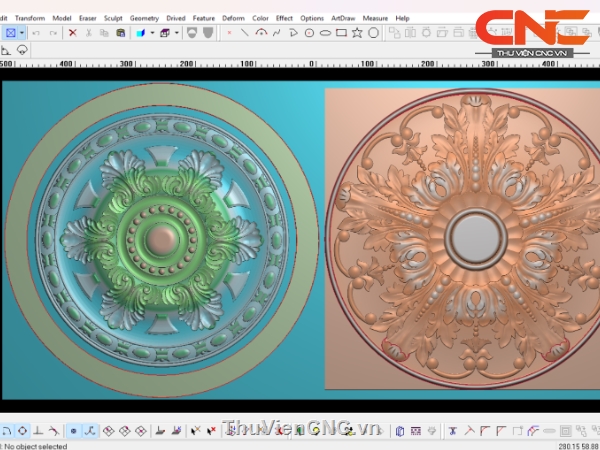Expand the selection tool dropdown arrow
This screenshot has height=450, width=600.
click(22, 33)
